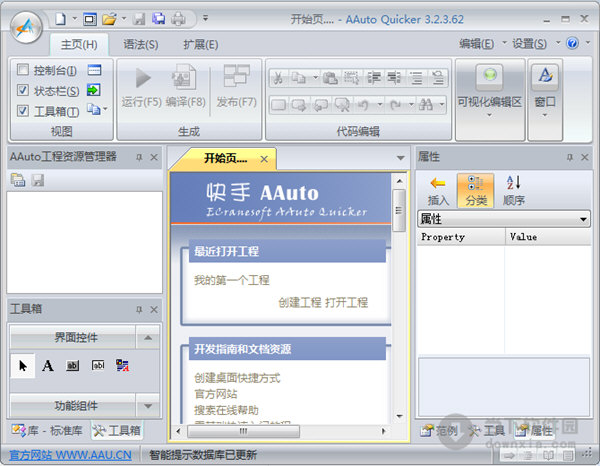The image size is (600, 466).
Task: Click the save all icon in quick access bar
Action: point(158,18)
